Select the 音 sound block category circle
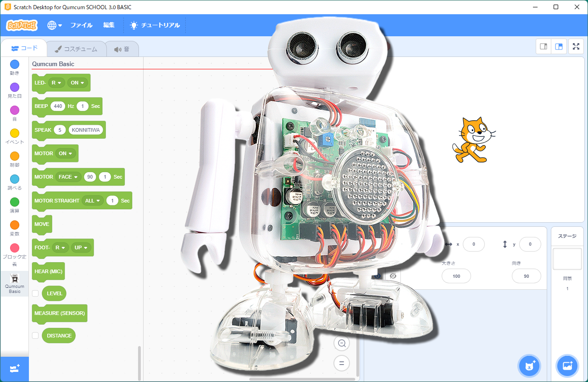This screenshot has width=588, height=382. [15, 110]
